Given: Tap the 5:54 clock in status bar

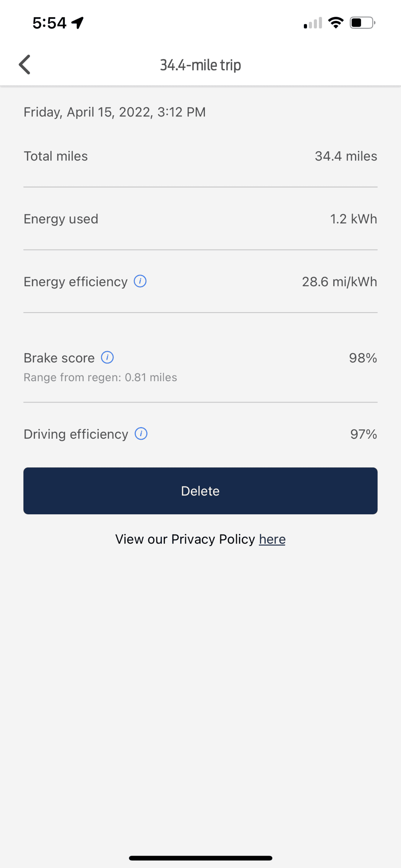Looking at the screenshot, I should pyautogui.click(x=49, y=23).
